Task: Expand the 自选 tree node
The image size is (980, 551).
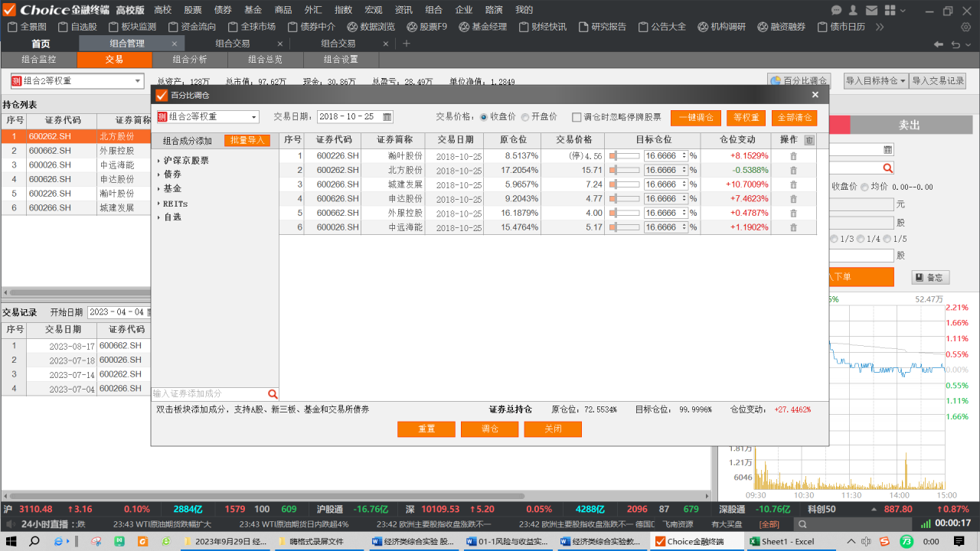Action: tap(158, 217)
